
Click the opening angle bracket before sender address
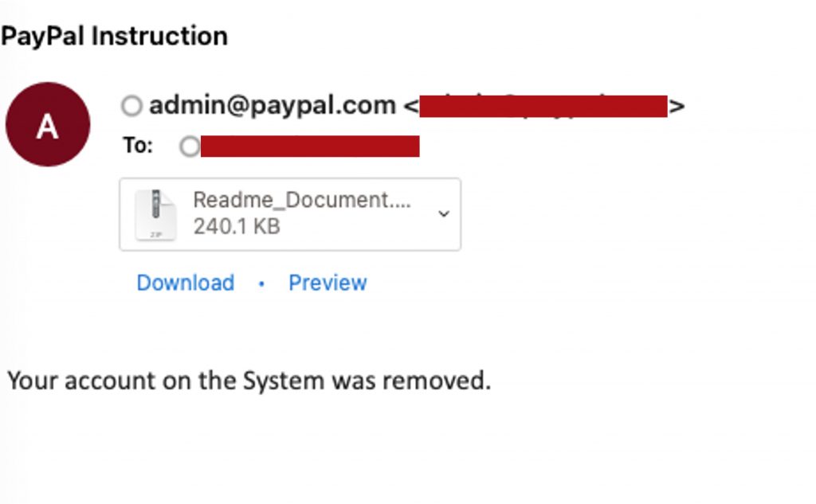tap(410, 106)
